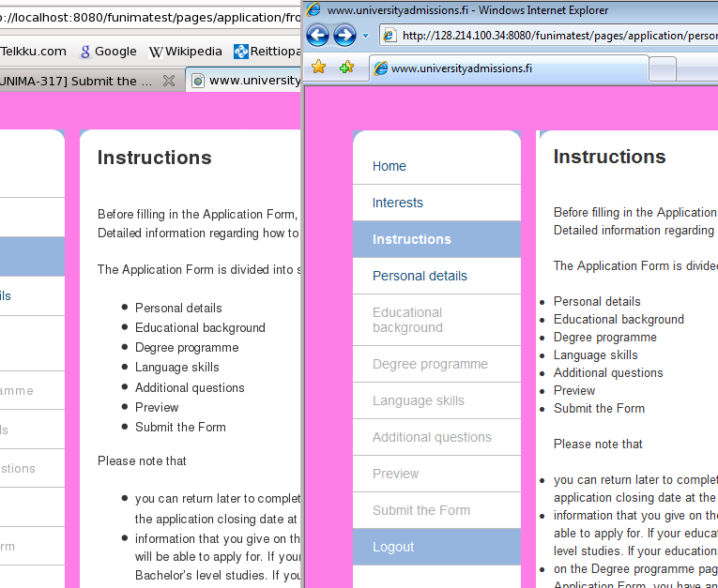Click IE logo in window title bar
The image size is (718, 588).
coord(313,9)
